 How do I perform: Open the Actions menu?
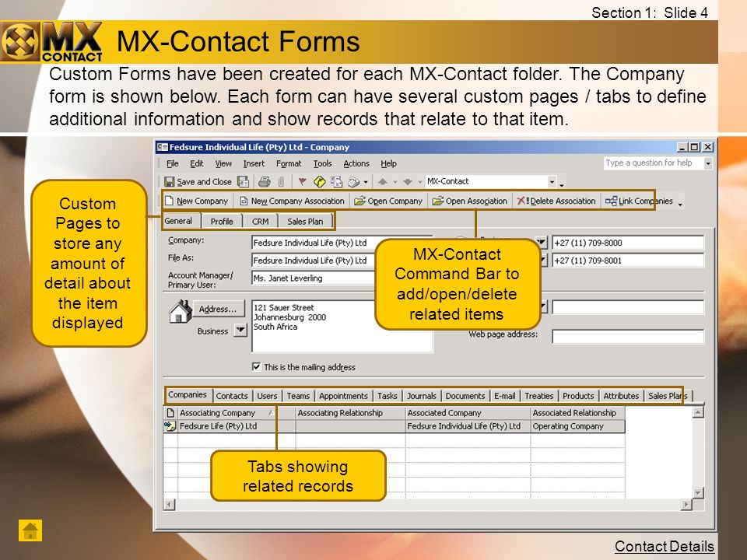(x=356, y=163)
